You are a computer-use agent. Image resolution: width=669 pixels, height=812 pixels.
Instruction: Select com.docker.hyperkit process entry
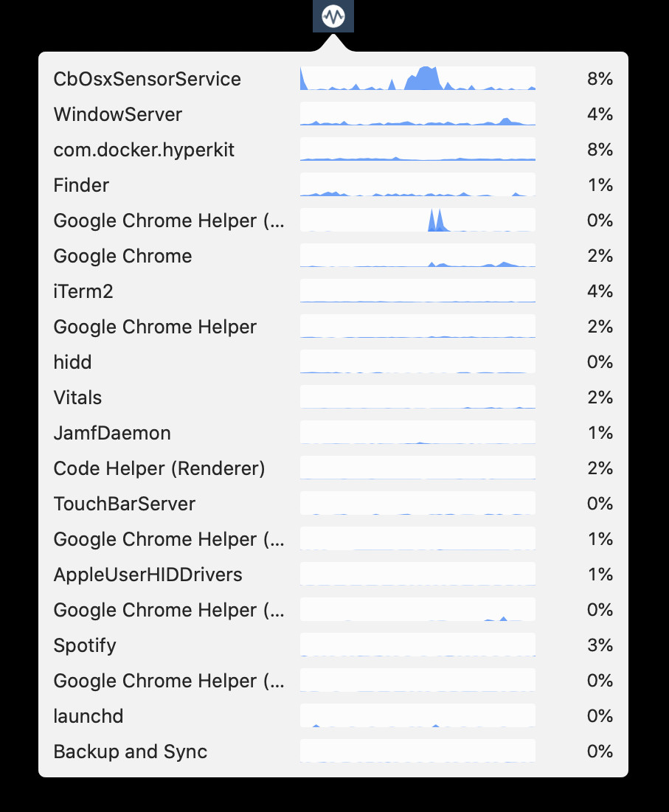tap(333, 150)
